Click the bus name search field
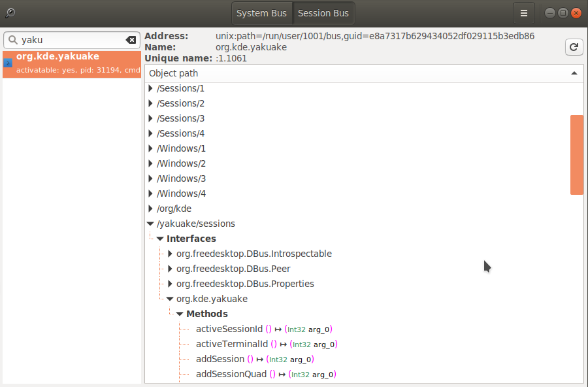The height and width of the screenshot is (387, 588). (x=72, y=40)
